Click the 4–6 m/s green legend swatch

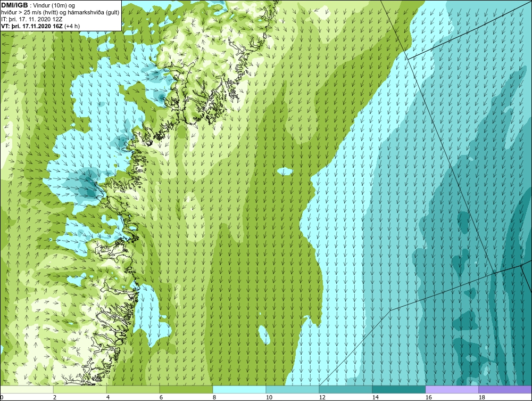[133, 389]
